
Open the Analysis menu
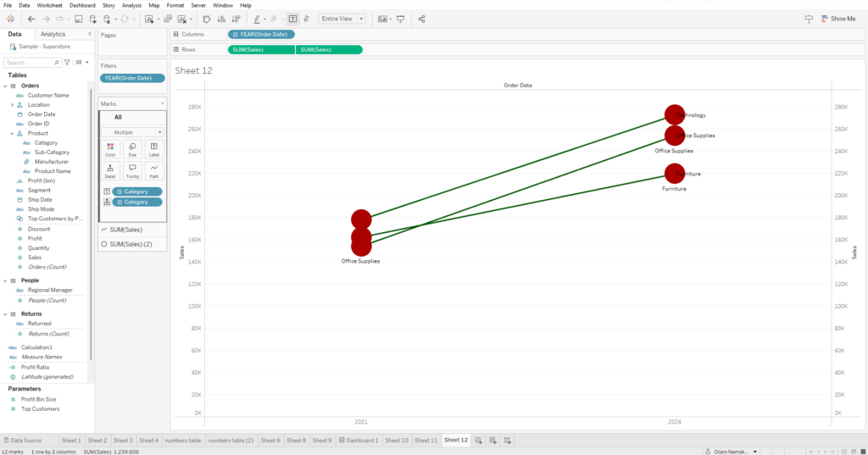pos(131,5)
